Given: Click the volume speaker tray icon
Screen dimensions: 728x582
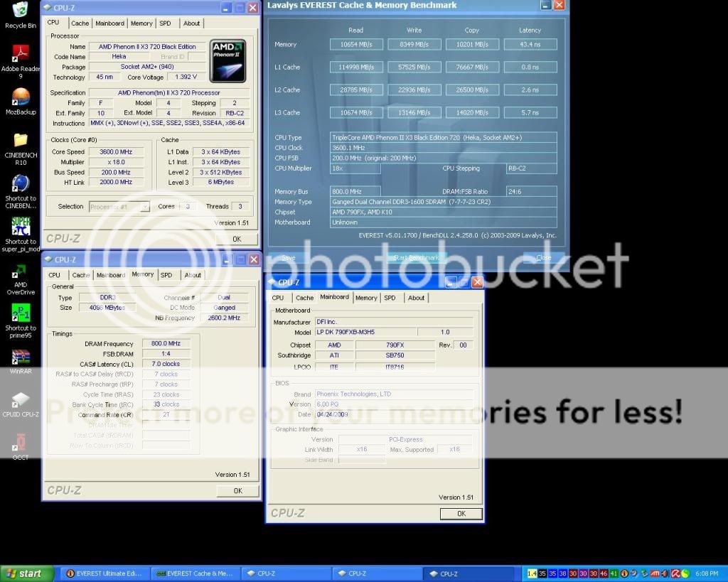Looking at the screenshot, I should tap(665, 574).
